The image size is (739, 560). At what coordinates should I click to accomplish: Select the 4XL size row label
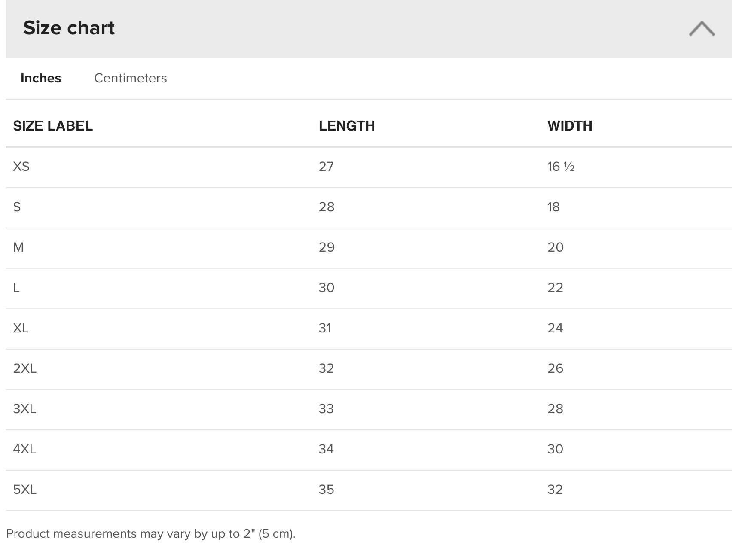[x=24, y=449]
